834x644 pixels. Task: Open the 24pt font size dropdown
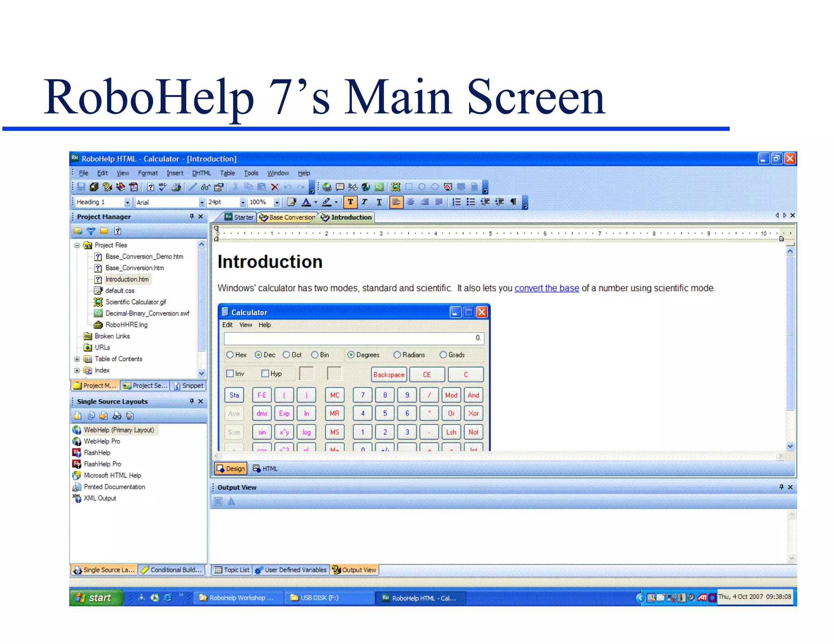243,202
